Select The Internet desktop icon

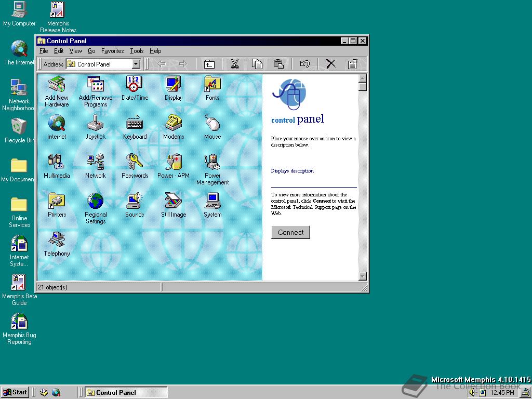pyautogui.click(x=19, y=52)
